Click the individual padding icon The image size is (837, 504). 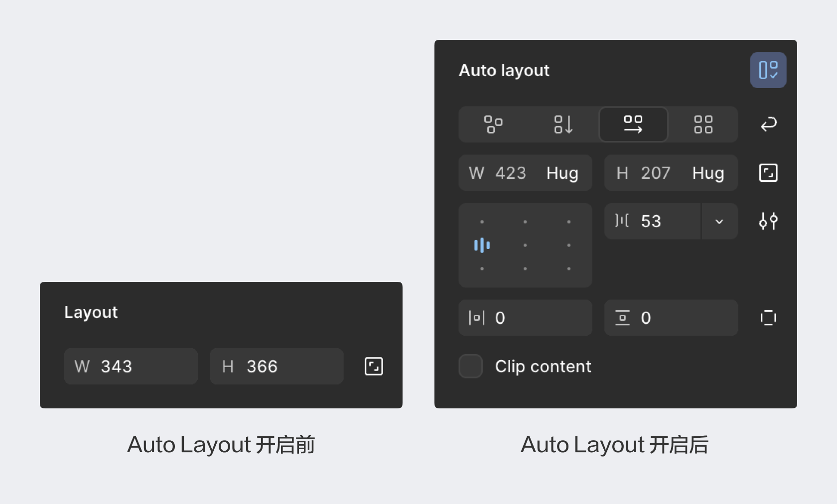point(768,318)
